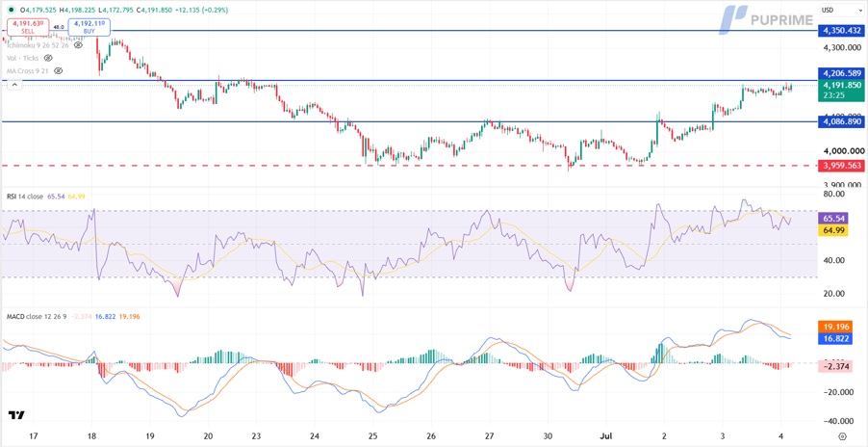Click date 3 on the time axis
Screen dimensions: 868x447
point(723,436)
